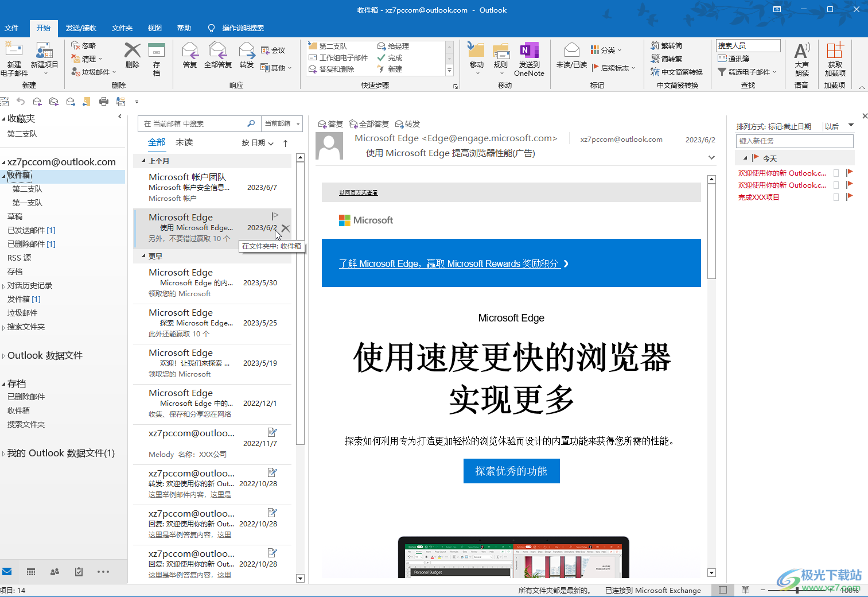Toggle flag on Microsoft Edge 2023/6/2 message
Image resolution: width=868 pixels, height=597 pixels.
pyautogui.click(x=275, y=216)
